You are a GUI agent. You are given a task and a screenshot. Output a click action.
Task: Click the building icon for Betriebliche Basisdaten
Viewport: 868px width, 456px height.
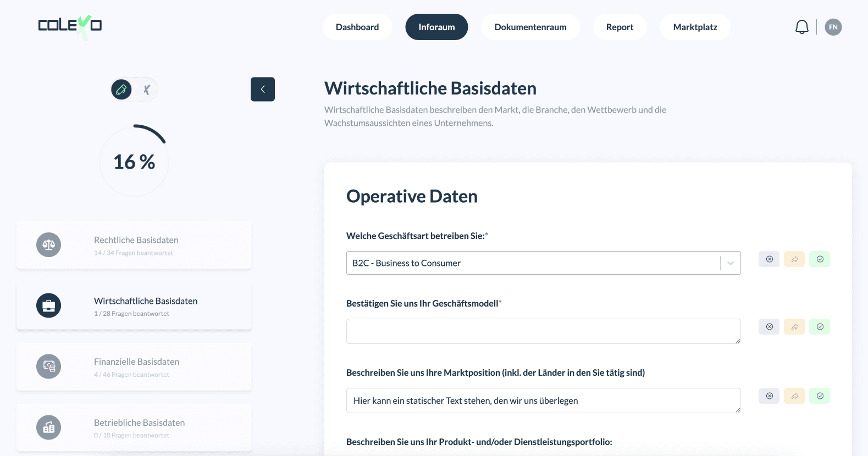[x=48, y=427]
